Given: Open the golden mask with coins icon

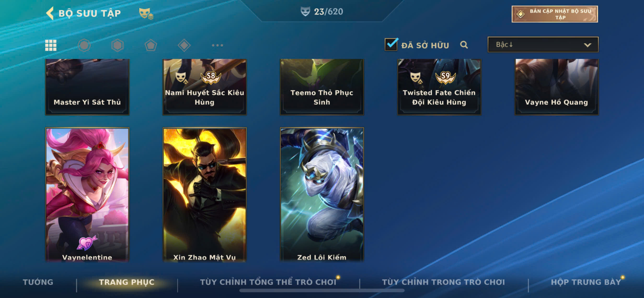Looking at the screenshot, I should click(x=146, y=13).
